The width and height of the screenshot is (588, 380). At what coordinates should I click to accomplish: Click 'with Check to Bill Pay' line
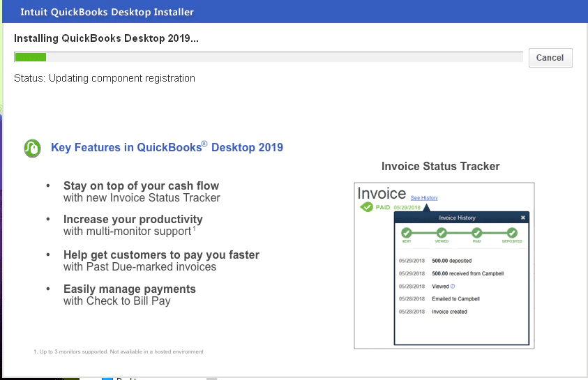[116, 301]
